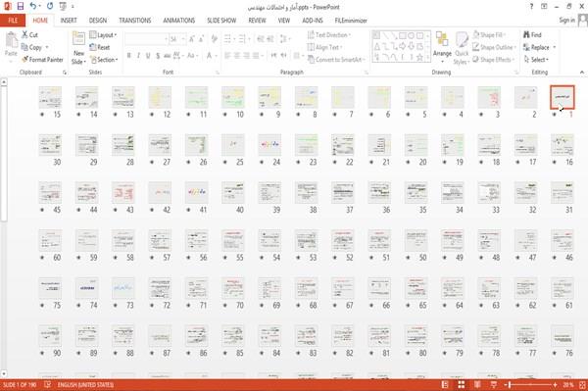Open the FILE tab
588x391 pixels.
13,21
